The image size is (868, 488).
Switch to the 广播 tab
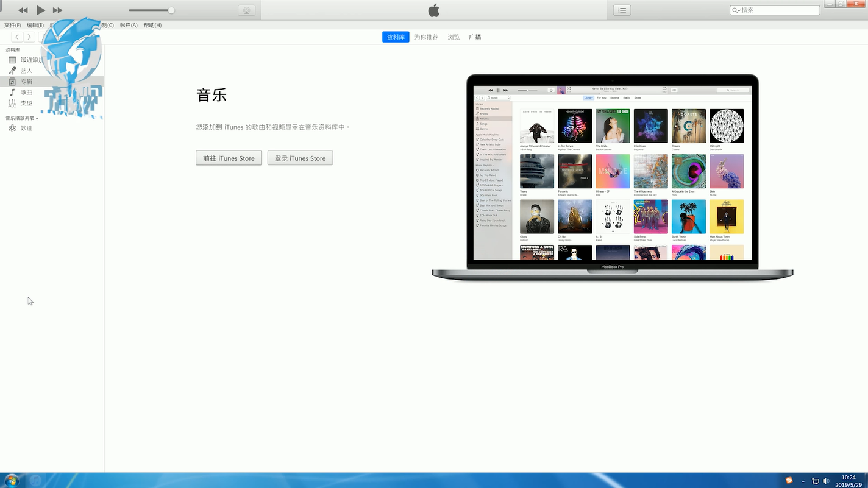pos(475,37)
